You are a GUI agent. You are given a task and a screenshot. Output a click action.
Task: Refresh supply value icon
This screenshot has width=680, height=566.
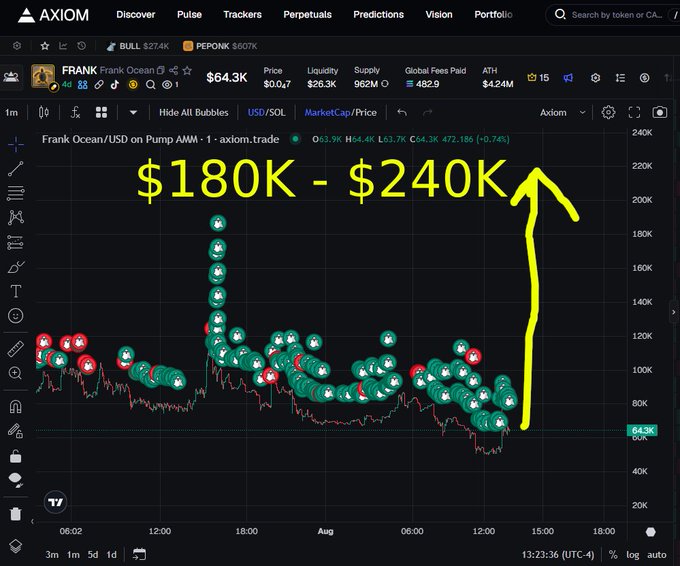[385, 84]
